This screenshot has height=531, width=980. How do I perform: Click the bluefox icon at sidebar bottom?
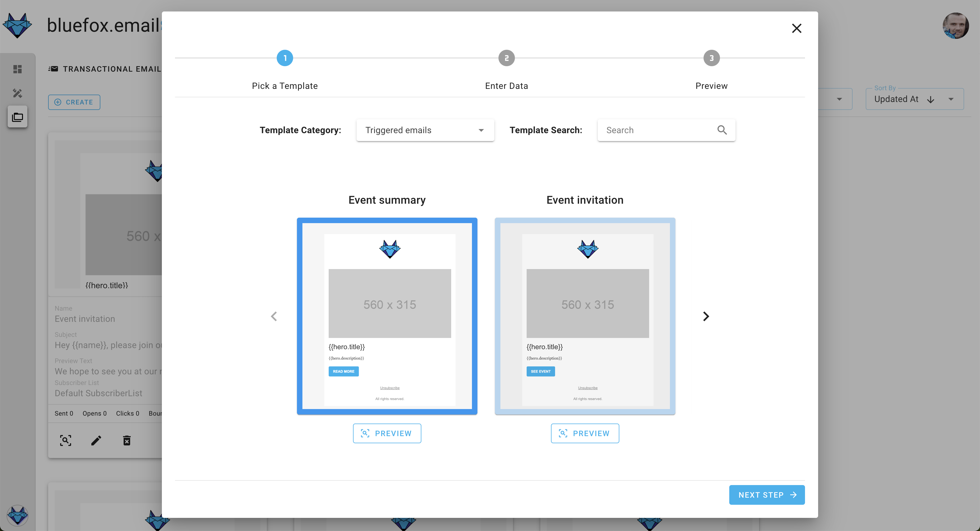pos(17,516)
